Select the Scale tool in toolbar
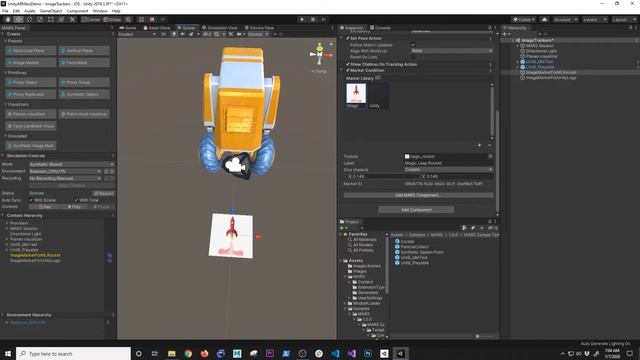The width and height of the screenshot is (640, 360). coord(40,19)
